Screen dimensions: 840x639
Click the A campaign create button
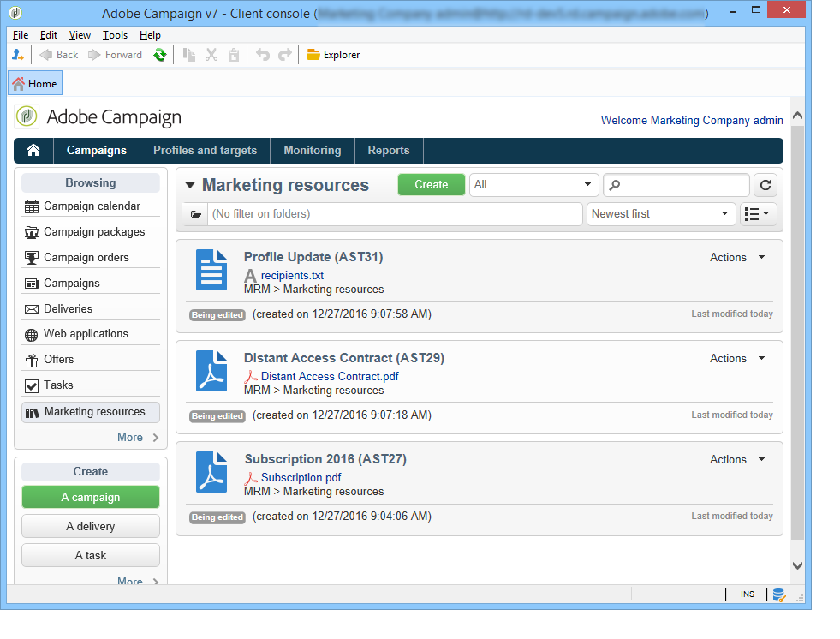(91, 497)
